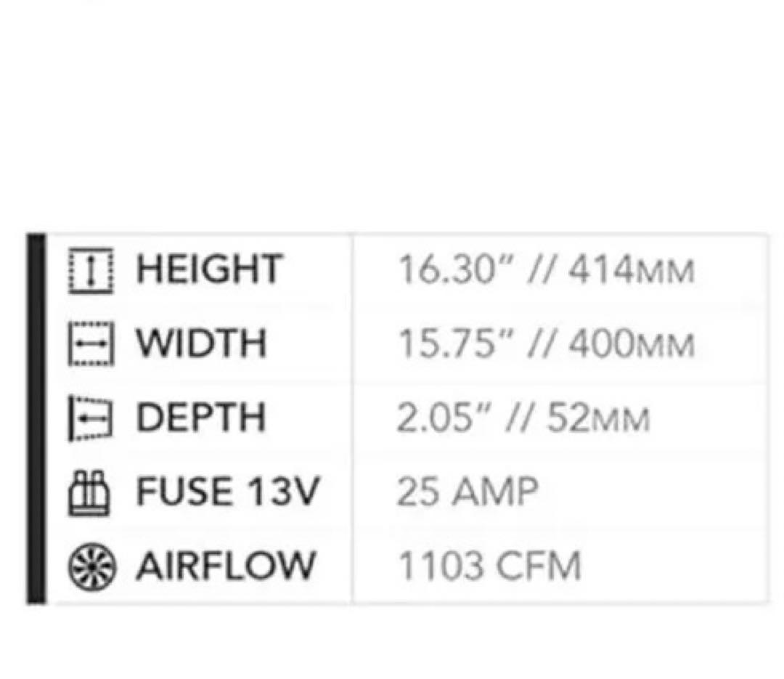
Task: Select the DEPTH label text
Action: coord(201,418)
